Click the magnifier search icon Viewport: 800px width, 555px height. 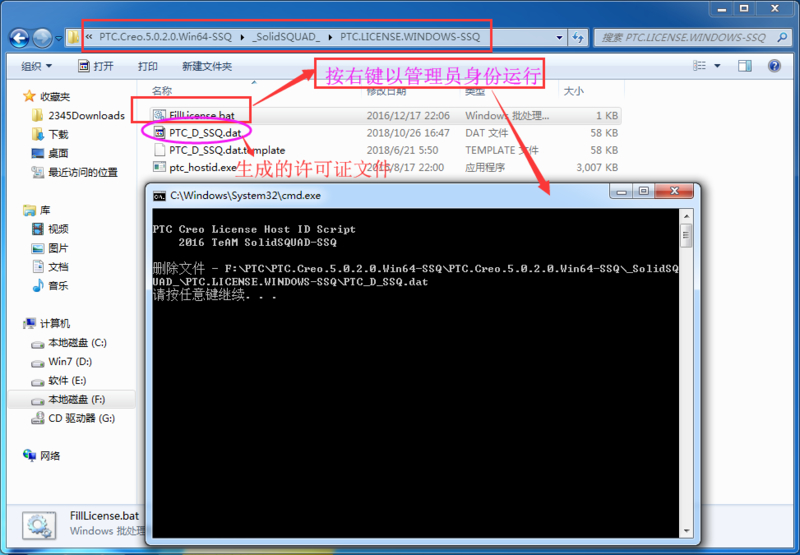point(782,37)
